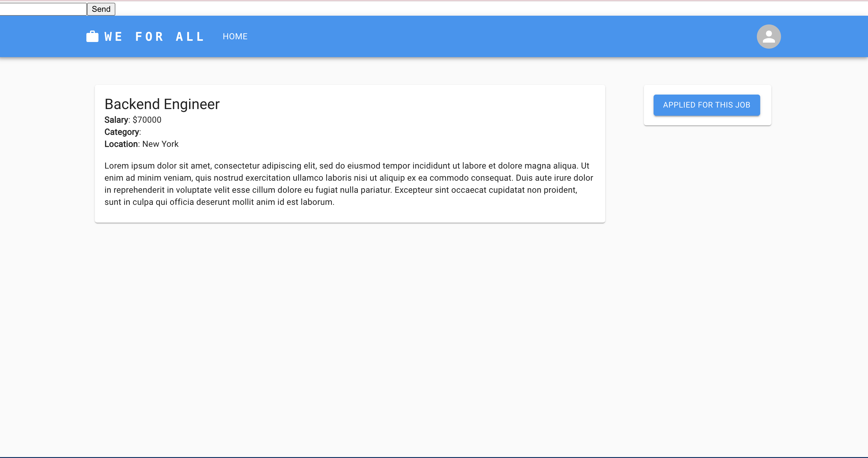Click the bold Location label
The image size is (868, 458).
click(121, 144)
